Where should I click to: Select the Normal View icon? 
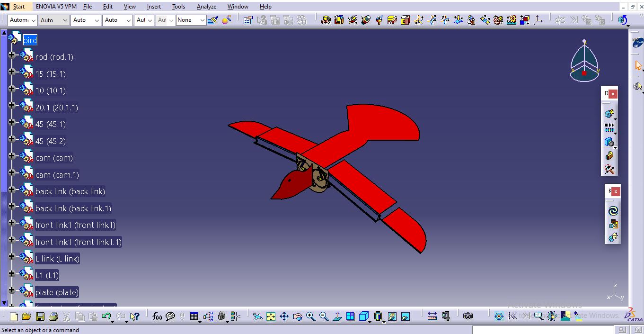337,316
